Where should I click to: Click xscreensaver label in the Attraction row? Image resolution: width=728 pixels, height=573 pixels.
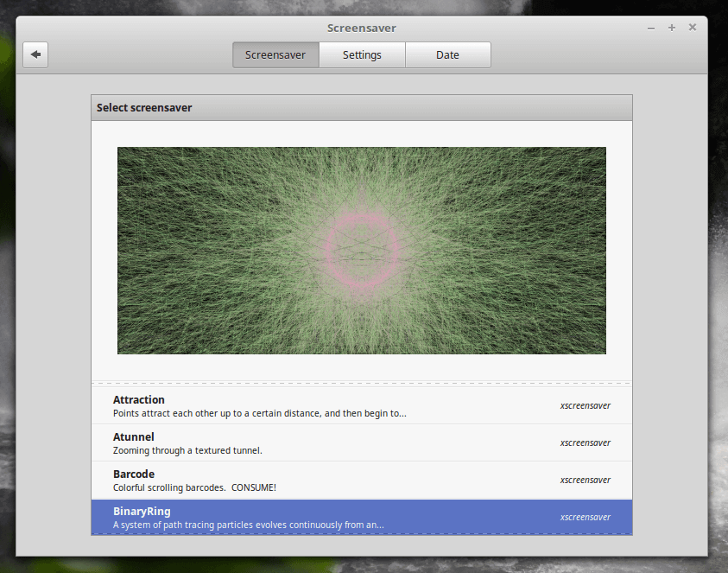pyautogui.click(x=585, y=405)
